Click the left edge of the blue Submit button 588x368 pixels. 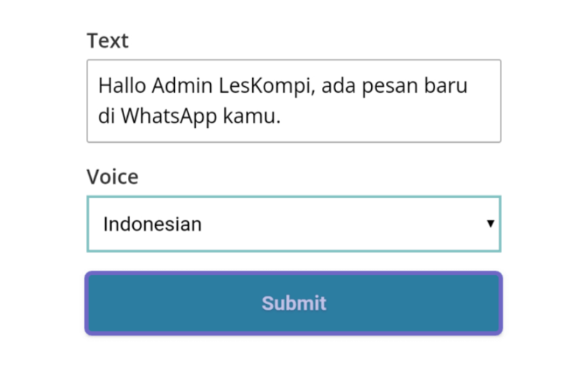tap(92, 303)
